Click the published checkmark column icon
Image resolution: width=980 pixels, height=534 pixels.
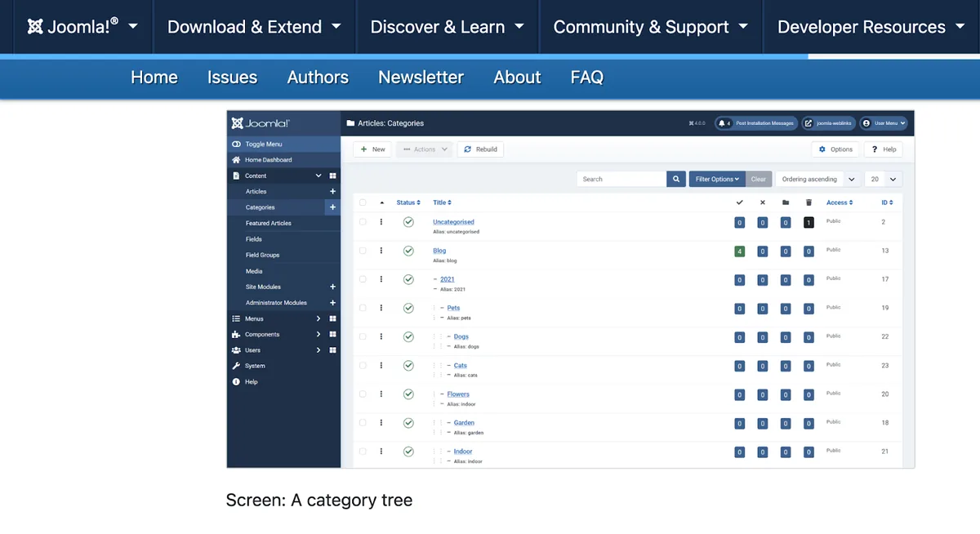tap(739, 202)
